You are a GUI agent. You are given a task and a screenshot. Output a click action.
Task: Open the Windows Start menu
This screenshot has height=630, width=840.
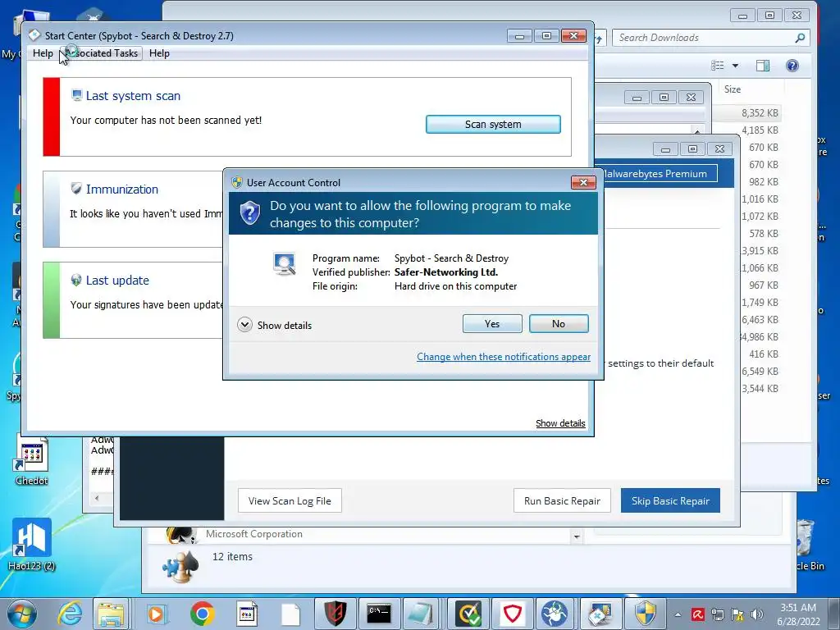(22, 614)
